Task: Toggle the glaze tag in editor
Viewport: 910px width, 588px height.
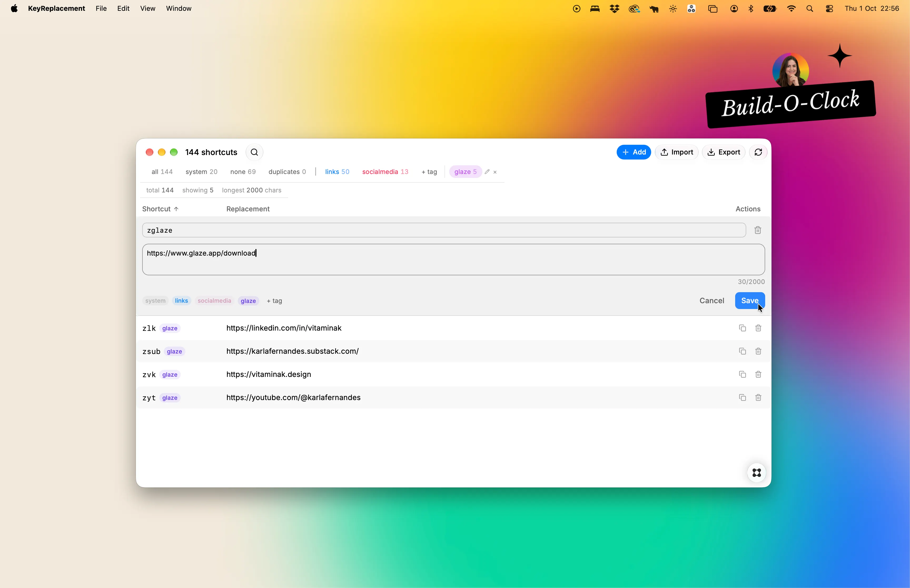Action: [248, 301]
